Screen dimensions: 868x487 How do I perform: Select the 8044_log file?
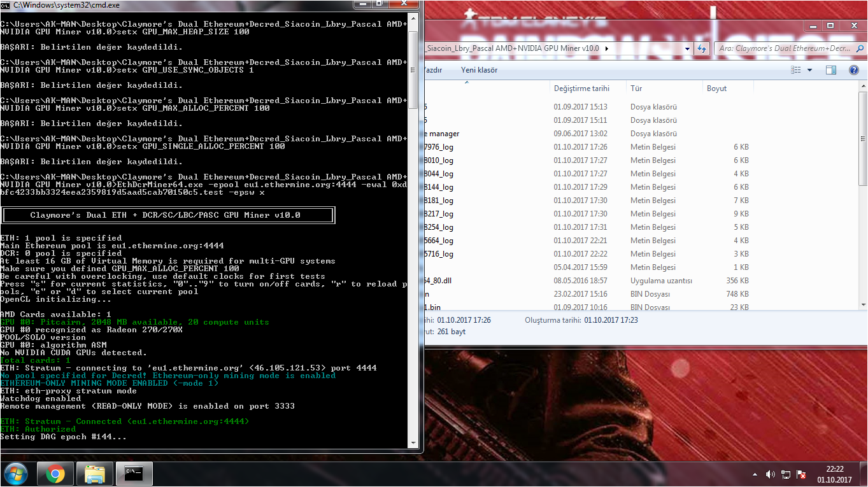[439, 174]
